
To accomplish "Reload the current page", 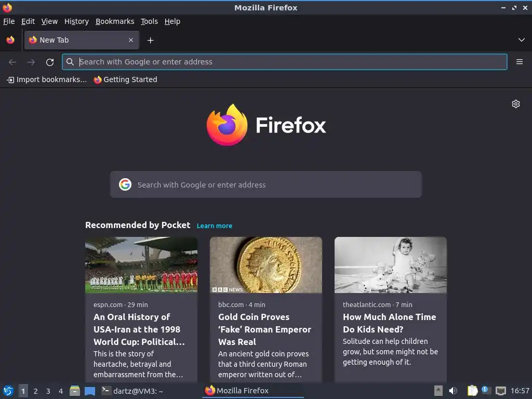I will tap(50, 62).
